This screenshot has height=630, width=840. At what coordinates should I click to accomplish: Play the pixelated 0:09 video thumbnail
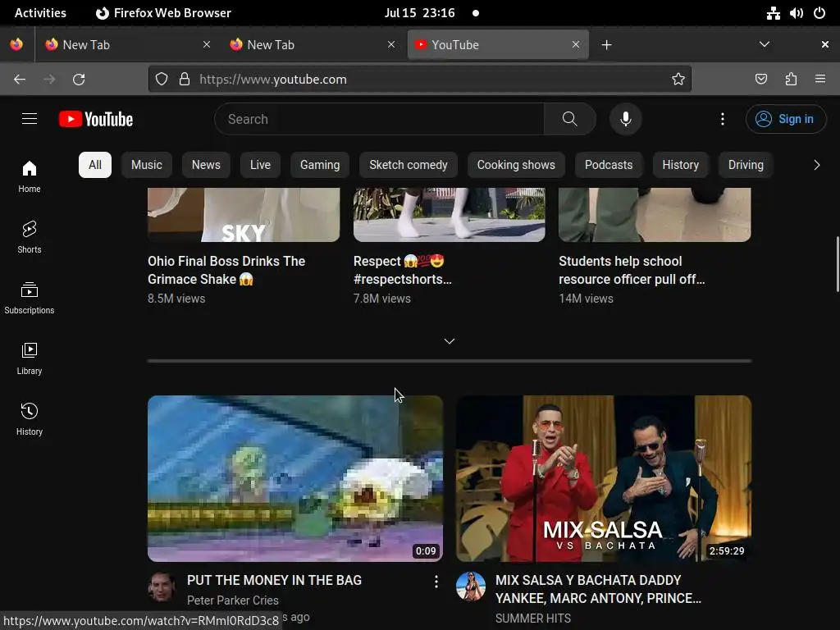[x=295, y=478]
